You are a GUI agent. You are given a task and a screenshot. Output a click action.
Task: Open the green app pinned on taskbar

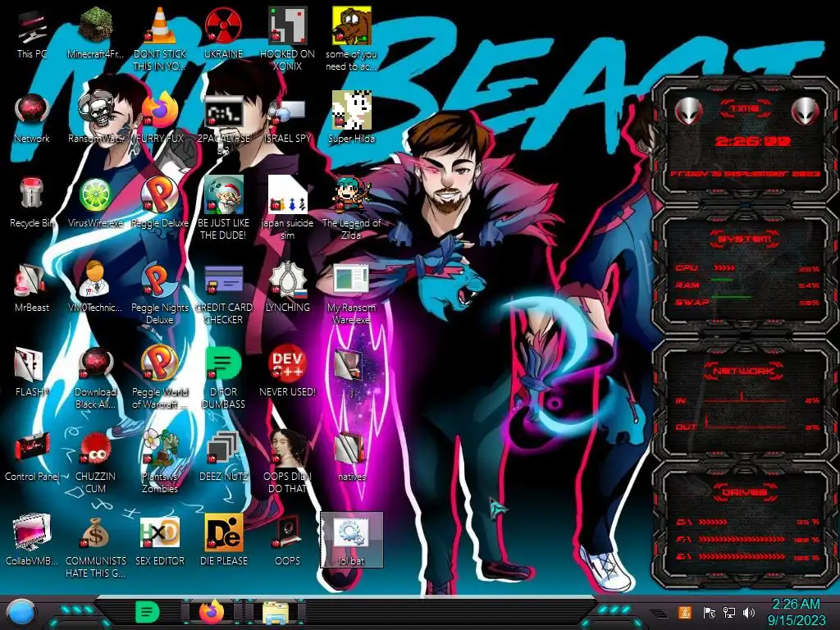(147, 612)
